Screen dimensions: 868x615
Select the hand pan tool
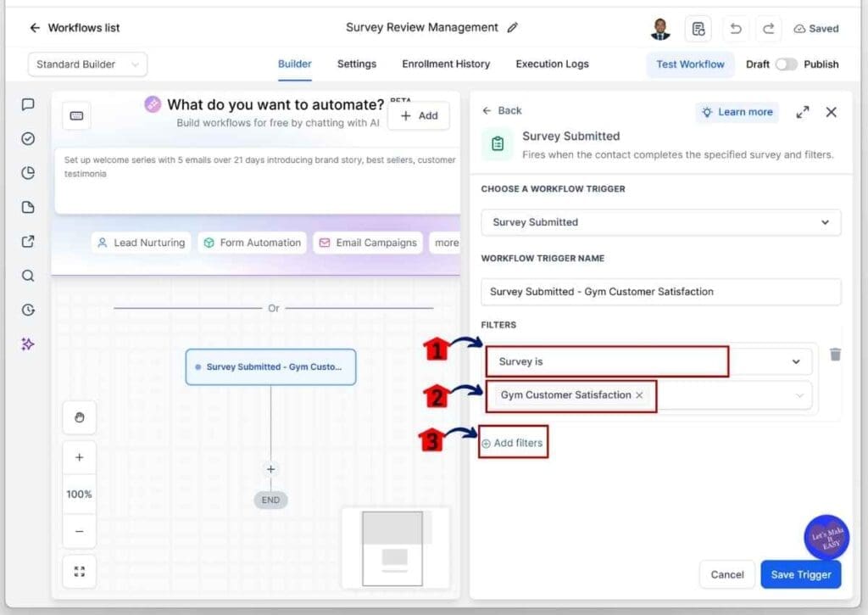pos(79,417)
